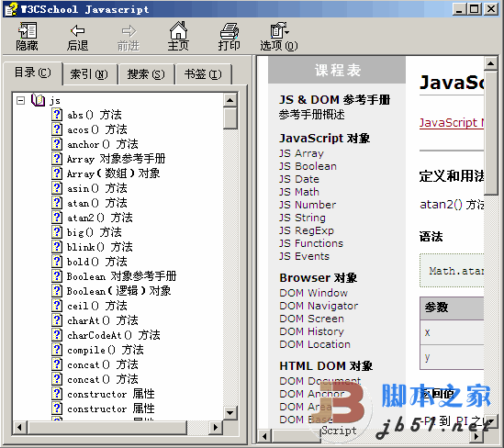
Task: Click icon for Boolean 对象参考手册
Action: coord(57,275)
